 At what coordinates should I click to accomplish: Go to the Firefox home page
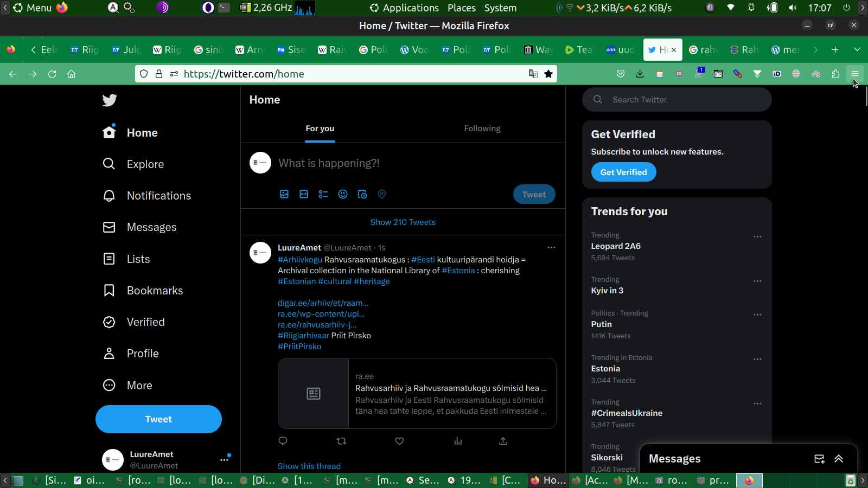click(x=71, y=74)
